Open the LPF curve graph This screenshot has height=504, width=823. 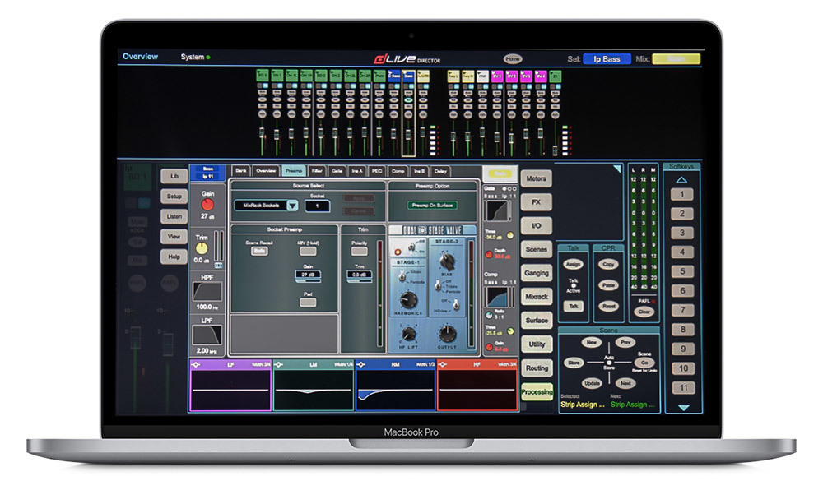pos(207,335)
